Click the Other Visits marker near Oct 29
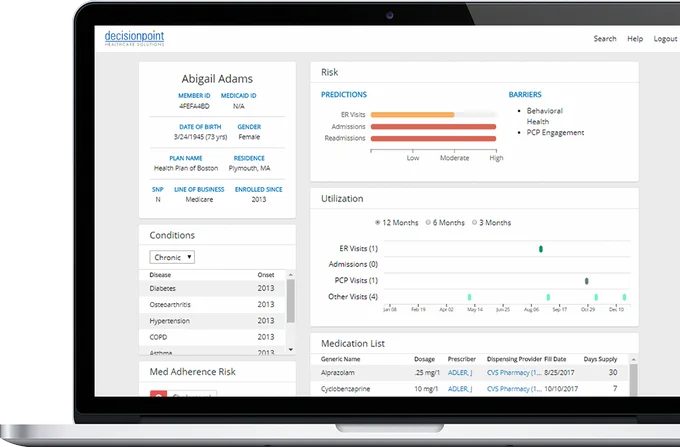The height and width of the screenshot is (447, 680). 596,297
